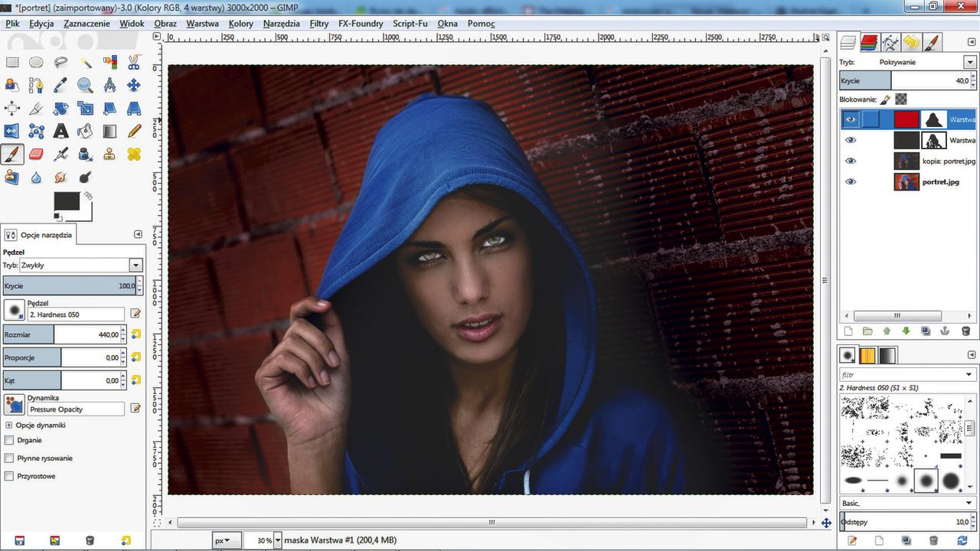Screen dimensions: 980x551
Task: Expand Opcje dynamiki section
Action: click(x=9, y=425)
